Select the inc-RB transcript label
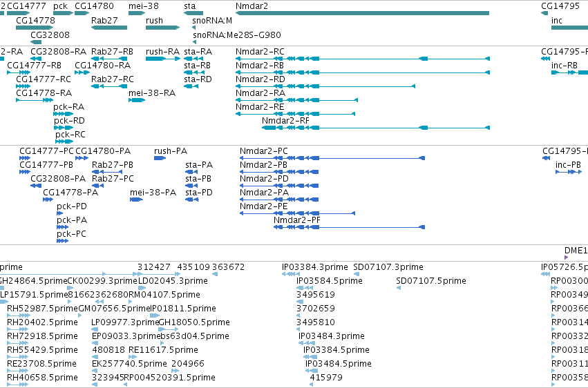 click(564, 65)
